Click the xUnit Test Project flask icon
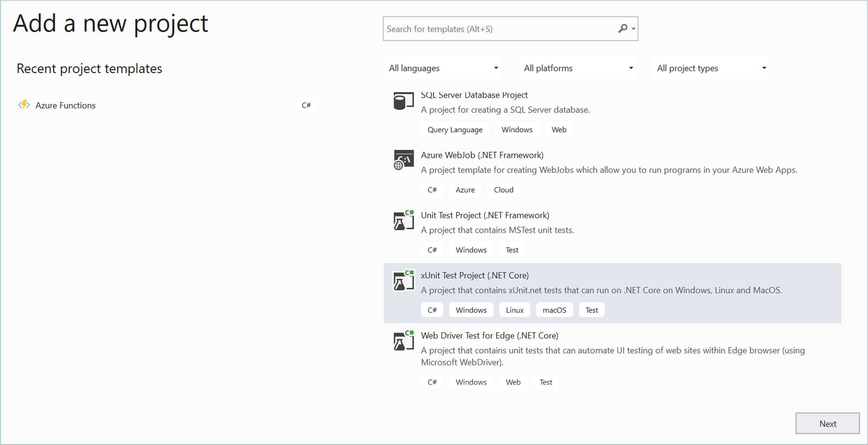Viewport: 868px width, 445px height. 403,281
